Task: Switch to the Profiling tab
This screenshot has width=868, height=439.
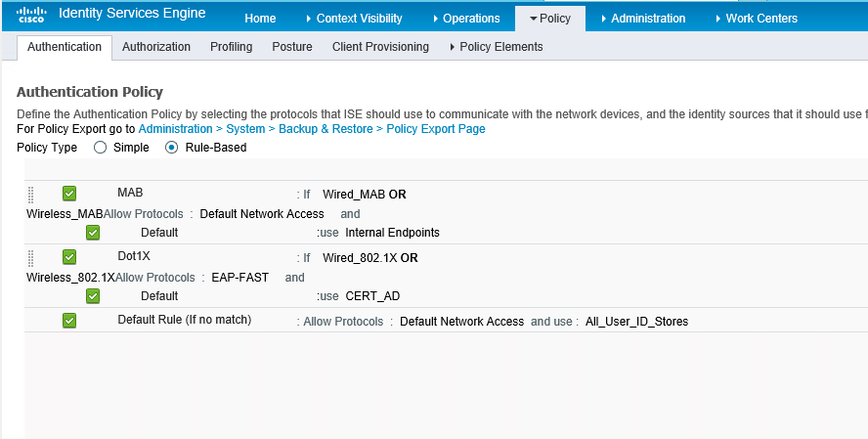Action: pyautogui.click(x=232, y=47)
